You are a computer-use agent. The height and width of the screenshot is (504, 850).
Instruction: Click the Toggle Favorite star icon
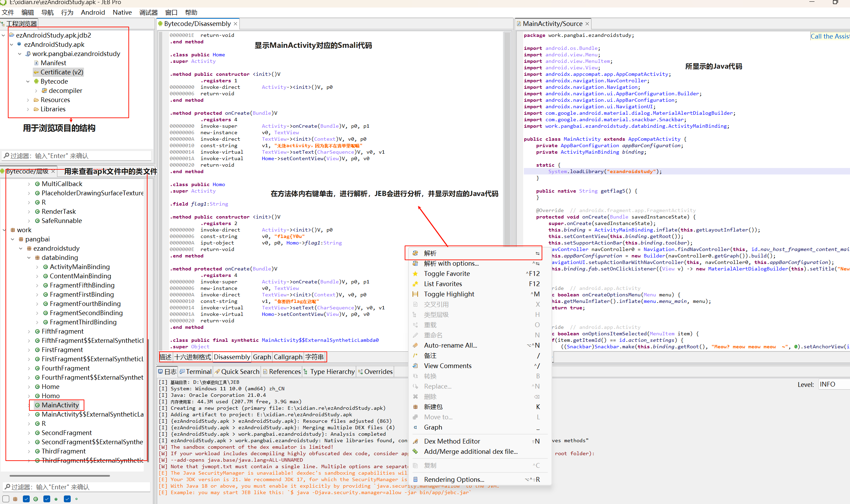(415, 274)
